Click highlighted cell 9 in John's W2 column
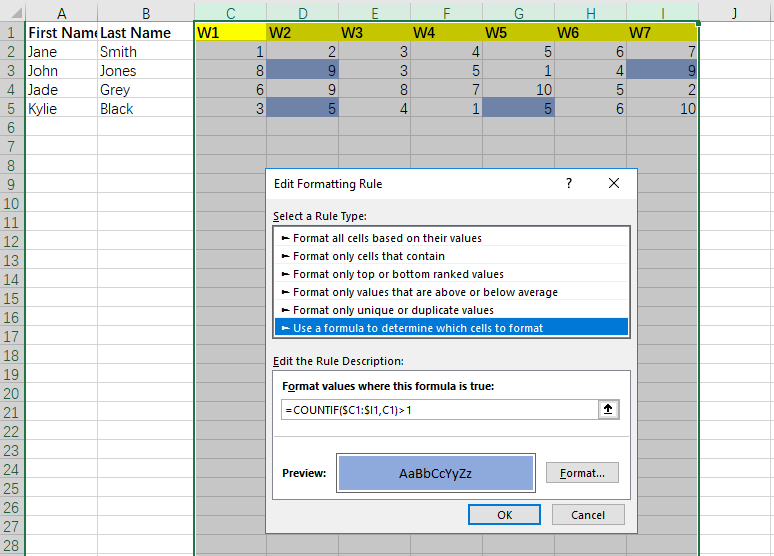The height and width of the screenshot is (556, 774). 303,71
